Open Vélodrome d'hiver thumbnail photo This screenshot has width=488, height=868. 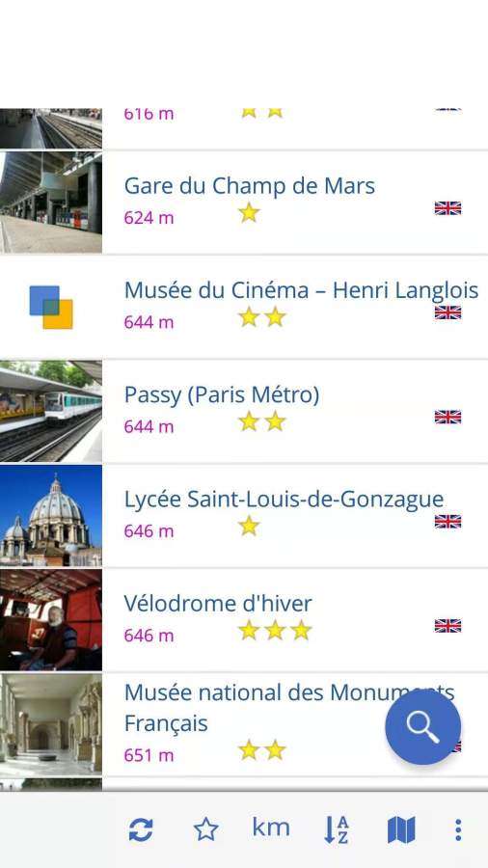tap(51, 620)
